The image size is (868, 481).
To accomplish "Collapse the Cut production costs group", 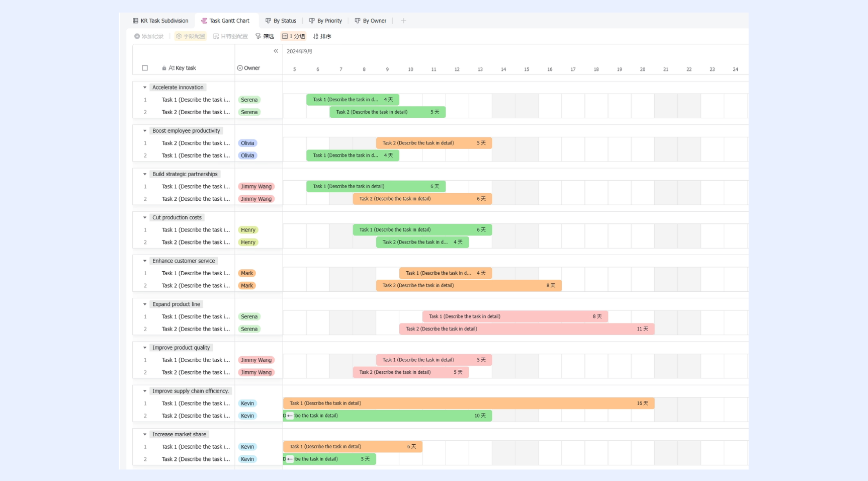I will pos(145,218).
